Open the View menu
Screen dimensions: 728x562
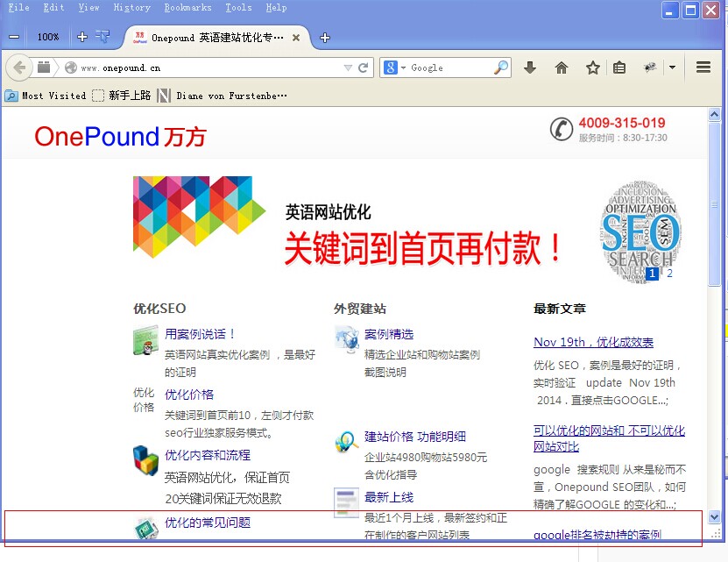click(x=88, y=7)
